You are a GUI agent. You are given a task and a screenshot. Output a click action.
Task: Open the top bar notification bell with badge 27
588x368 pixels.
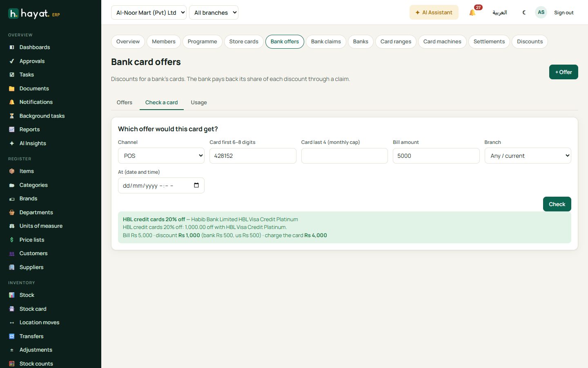click(x=473, y=12)
